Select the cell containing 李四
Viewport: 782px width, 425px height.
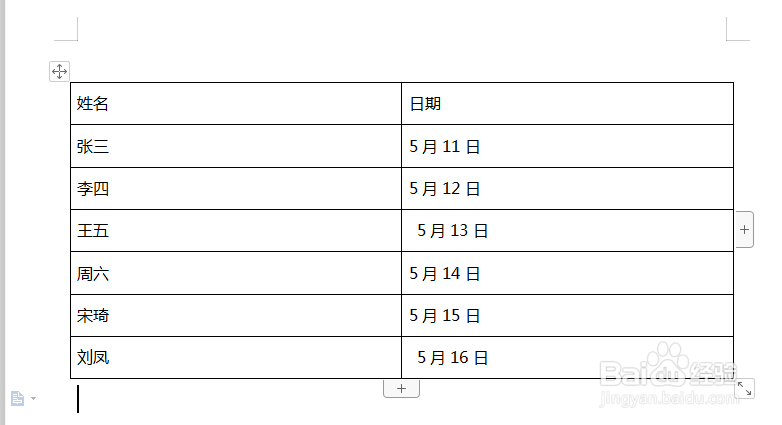(236, 189)
